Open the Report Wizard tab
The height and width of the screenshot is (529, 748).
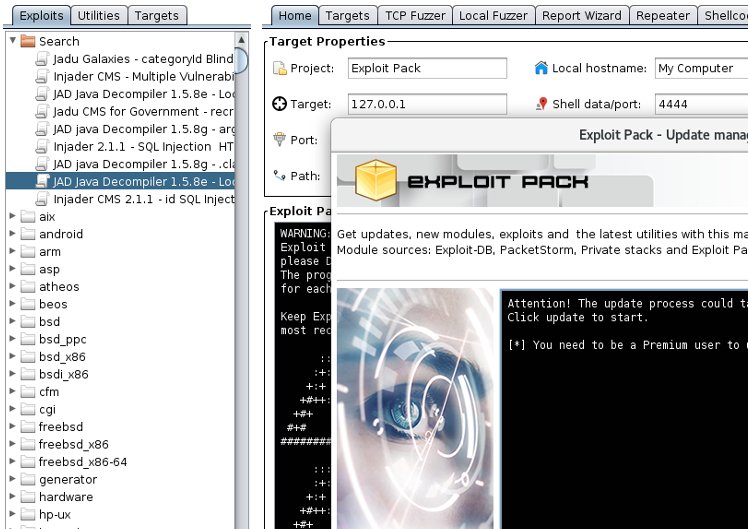click(582, 15)
